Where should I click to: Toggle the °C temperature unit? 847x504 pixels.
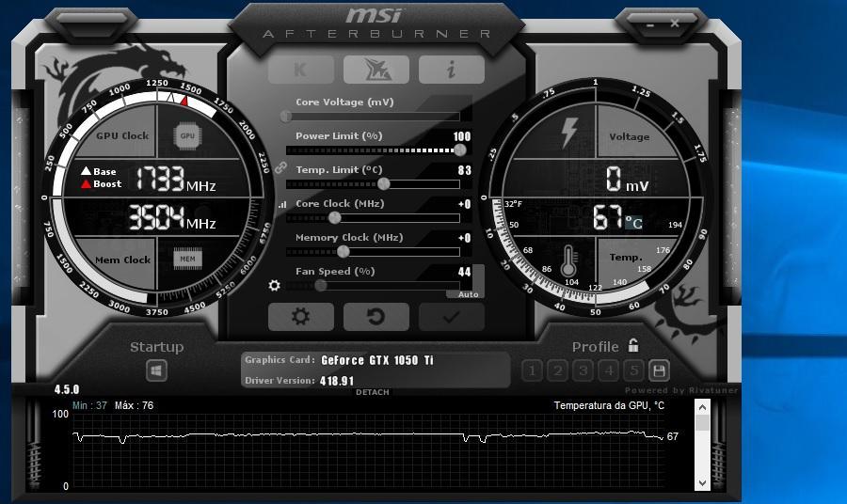point(633,222)
